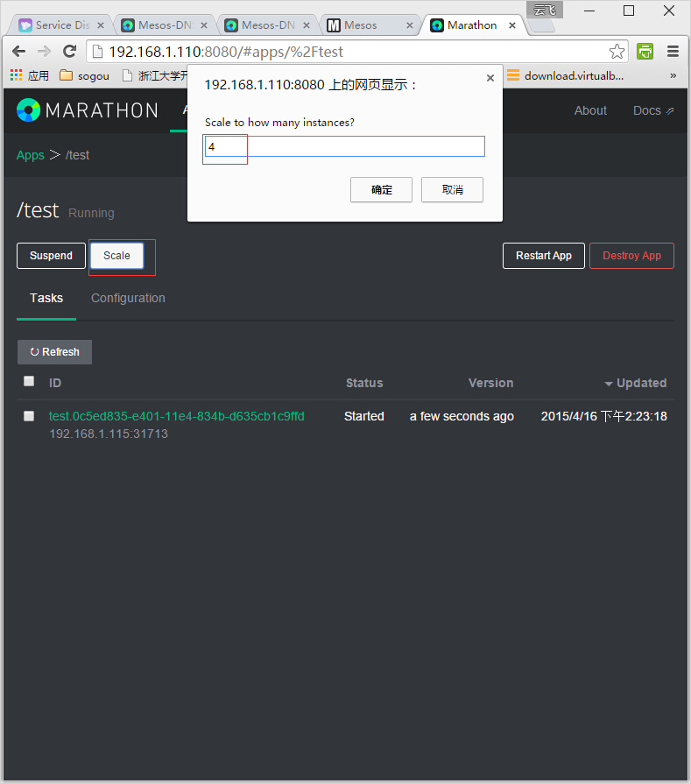Close the scale prompt dialog with X
This screenshot has width=691, height=784.
[x=490, y=78]
